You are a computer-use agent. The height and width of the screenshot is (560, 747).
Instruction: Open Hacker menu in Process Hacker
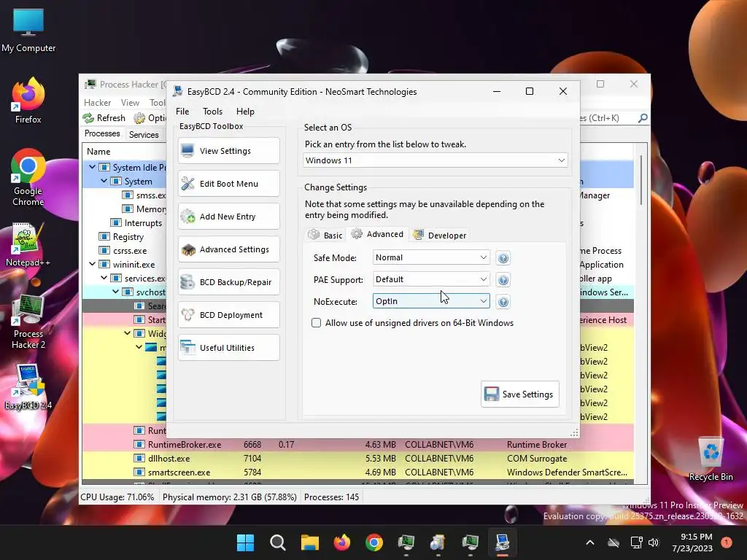pos(97,103)
